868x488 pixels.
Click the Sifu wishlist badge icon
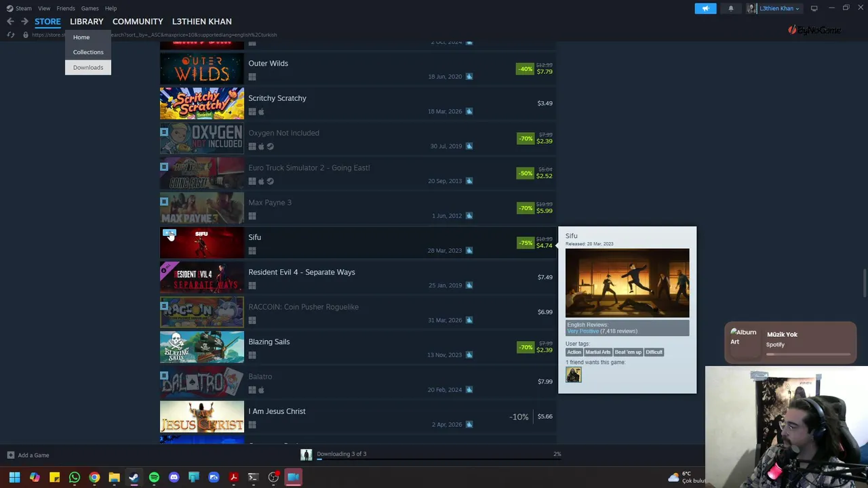(x=168, y=234)
